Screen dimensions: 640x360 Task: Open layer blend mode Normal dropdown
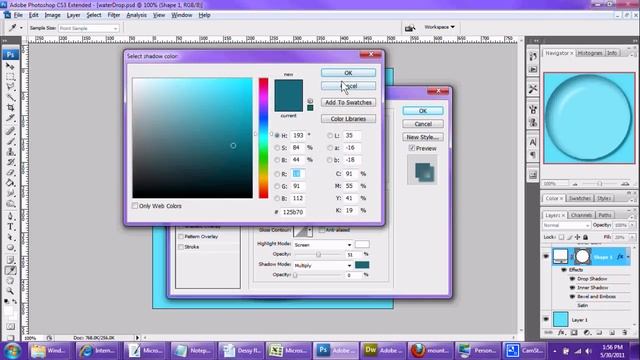coord(566,225)
